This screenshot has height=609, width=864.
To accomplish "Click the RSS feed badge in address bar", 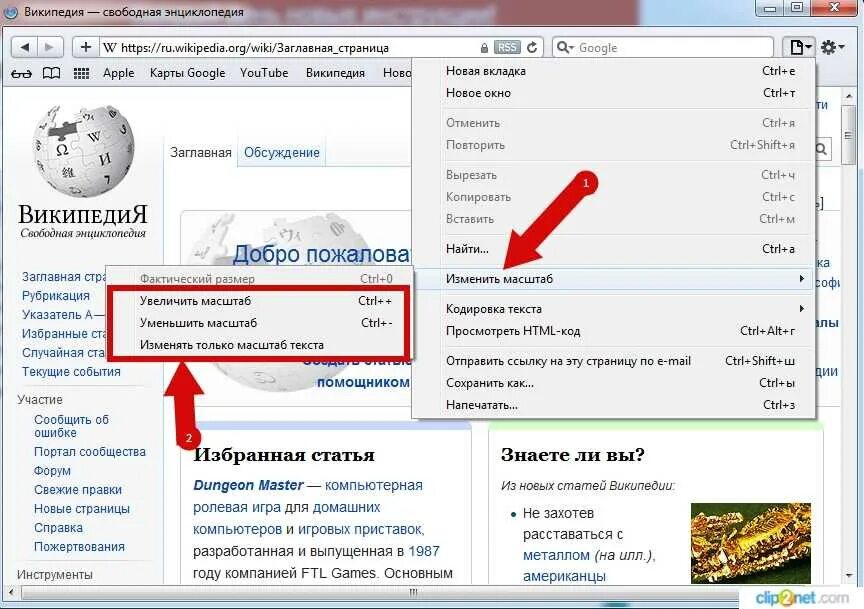I will click(506, 47).
